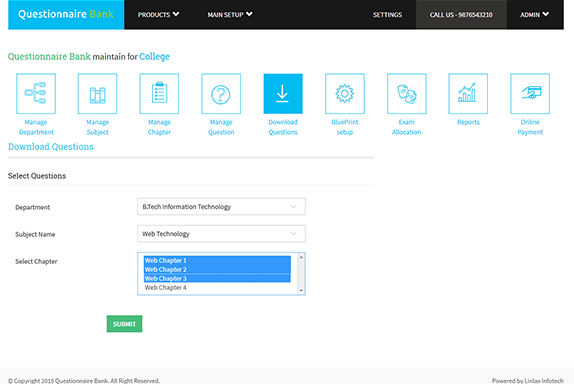Viewport: 574px width, 384px height.
Task: Open the Department dropdown
Action: (221, 206)
